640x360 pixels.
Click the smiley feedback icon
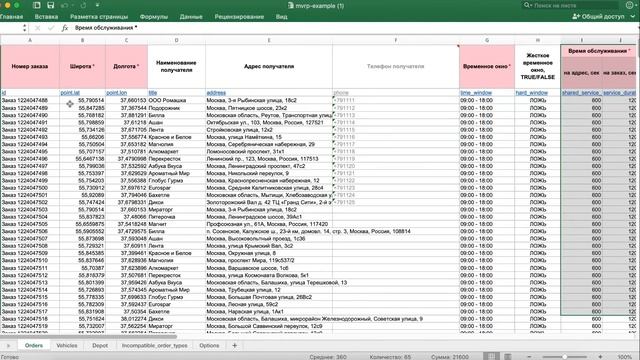(630, 5)
